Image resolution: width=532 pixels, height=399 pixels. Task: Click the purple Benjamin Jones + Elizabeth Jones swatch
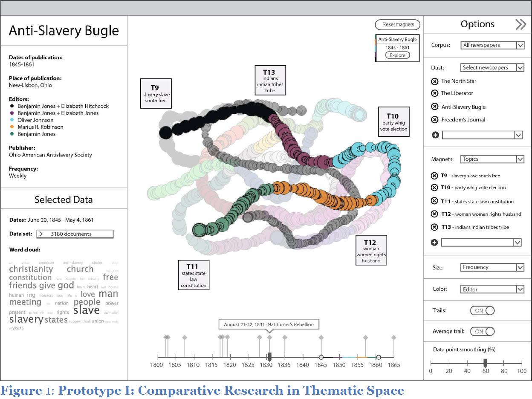(x=12, y=113)
